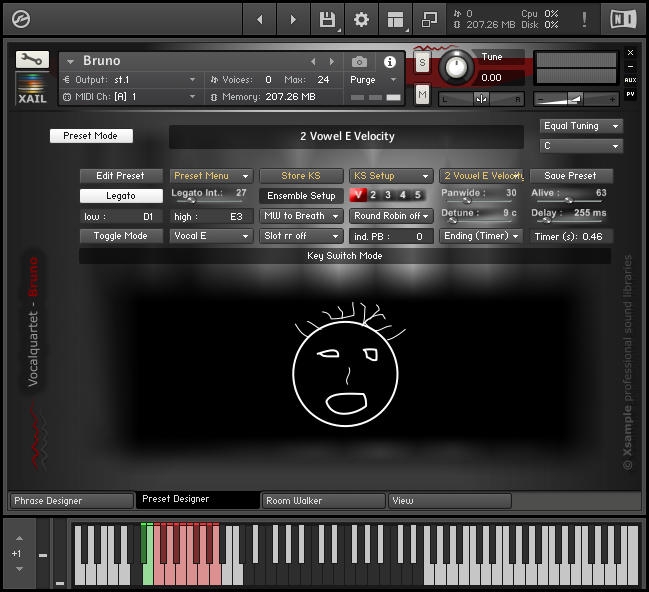Click the Save Preset button
This screenshot has height=592, width=649.
click(x=571, y=176)
